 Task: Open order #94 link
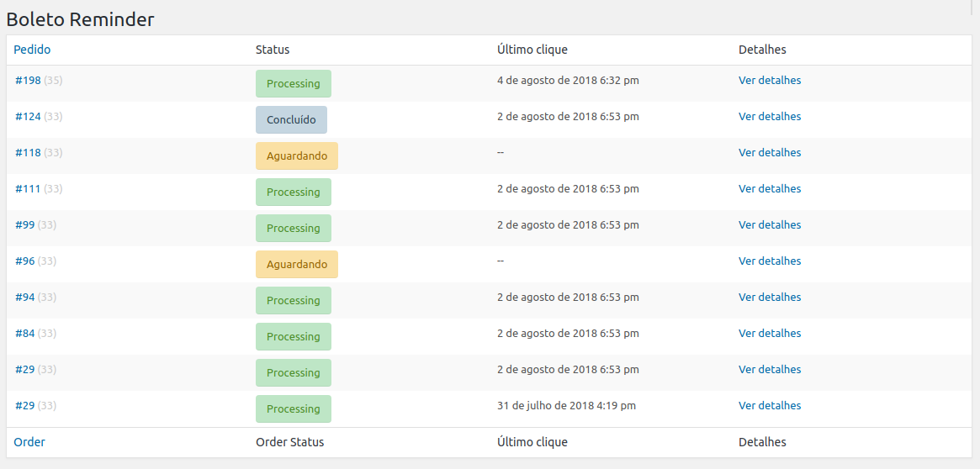pos(24,298)
